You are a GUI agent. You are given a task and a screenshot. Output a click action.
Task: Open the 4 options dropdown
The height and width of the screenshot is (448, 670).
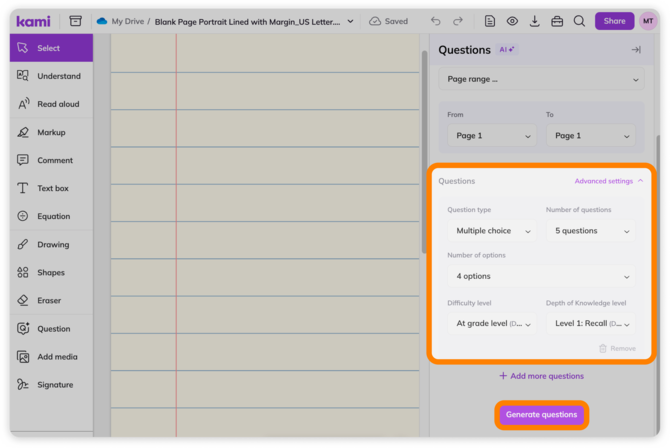tap(541, 276)
